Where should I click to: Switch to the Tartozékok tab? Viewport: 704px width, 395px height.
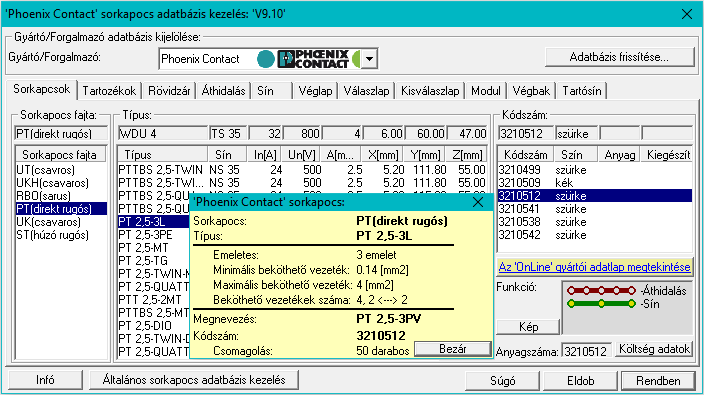(x=109, y=91)
